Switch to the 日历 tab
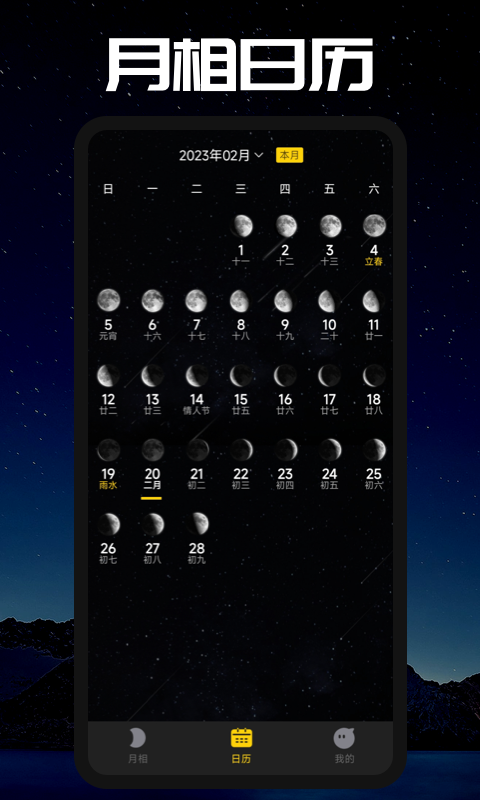The image size is (480, 800). pyautogui.click(x=241, y=746)
